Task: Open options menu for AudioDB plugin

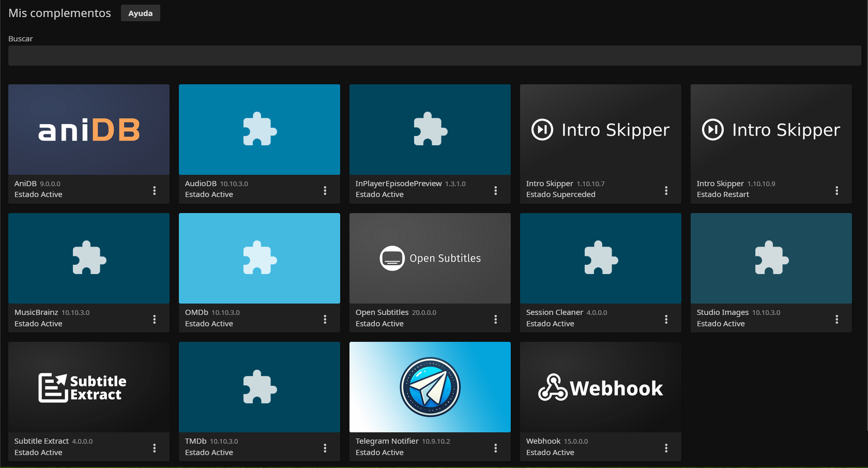Action: (325, 190)
